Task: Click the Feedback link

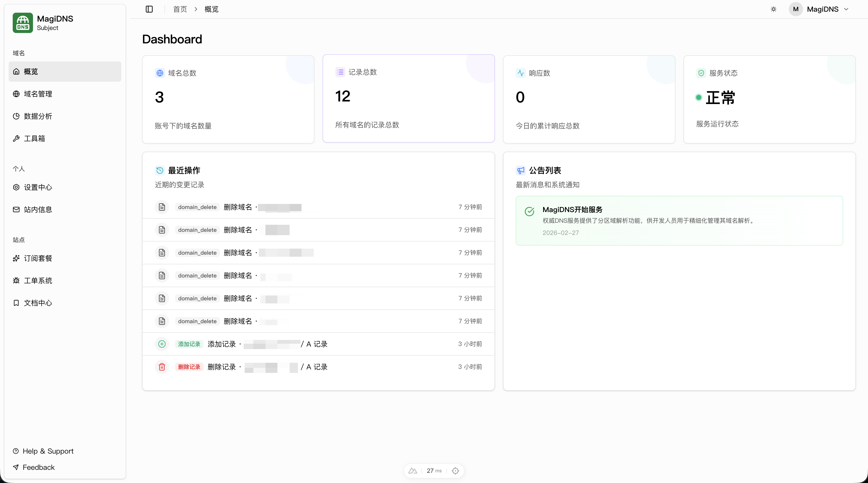Action: pos(38,467)
